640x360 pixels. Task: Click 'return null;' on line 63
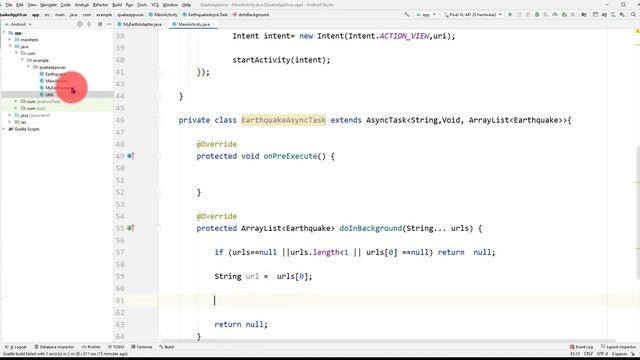[x=241, y=324]
